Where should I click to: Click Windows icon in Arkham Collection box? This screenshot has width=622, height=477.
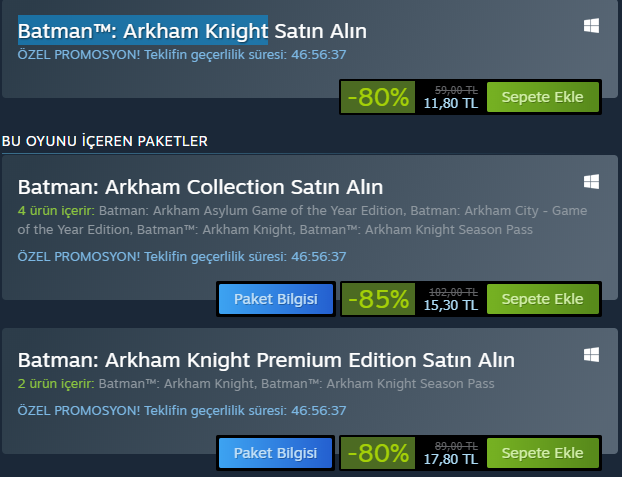click(x=591, y=182)
